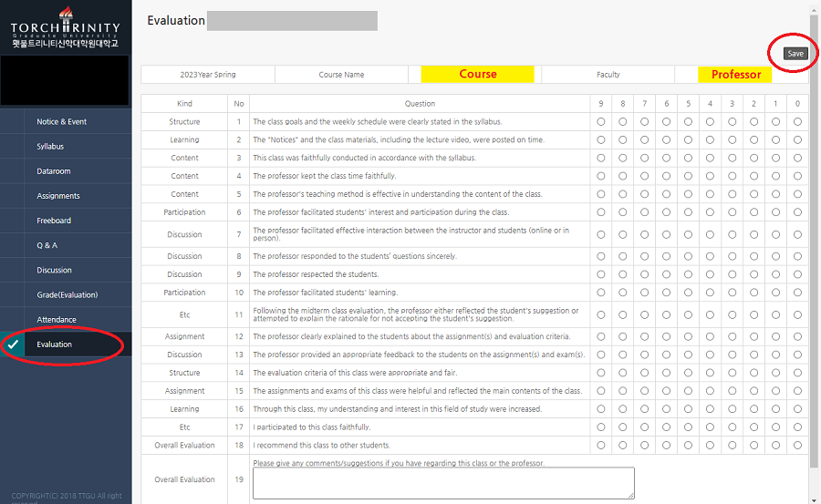Click 'The professor kept the class time faithfully.'
This screenshot has height=504, width=821.
pyautogui.click(x=325, y=176)
